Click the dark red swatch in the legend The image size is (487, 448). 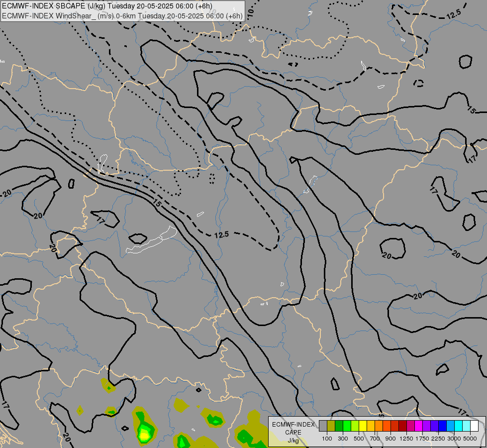coord(403,426)
